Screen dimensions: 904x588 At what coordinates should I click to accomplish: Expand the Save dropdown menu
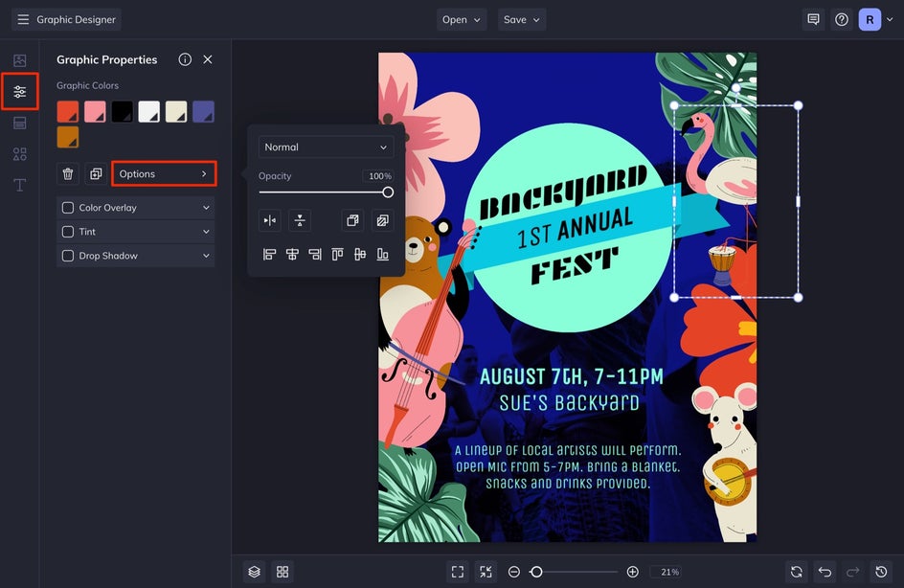[522, 19]
